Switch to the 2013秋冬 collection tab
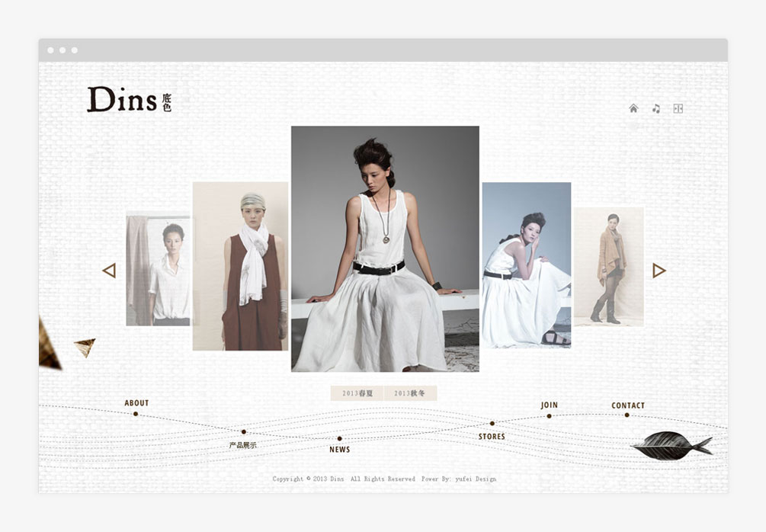 410,393
